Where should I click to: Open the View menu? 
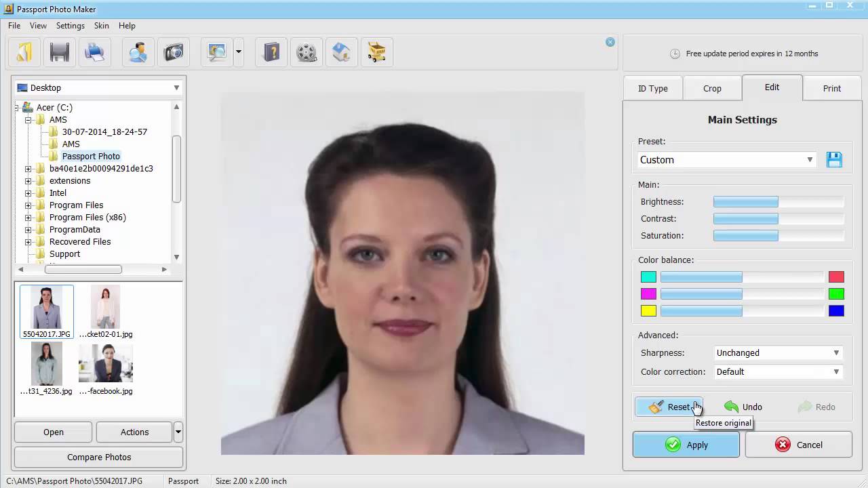click(38, 26)
